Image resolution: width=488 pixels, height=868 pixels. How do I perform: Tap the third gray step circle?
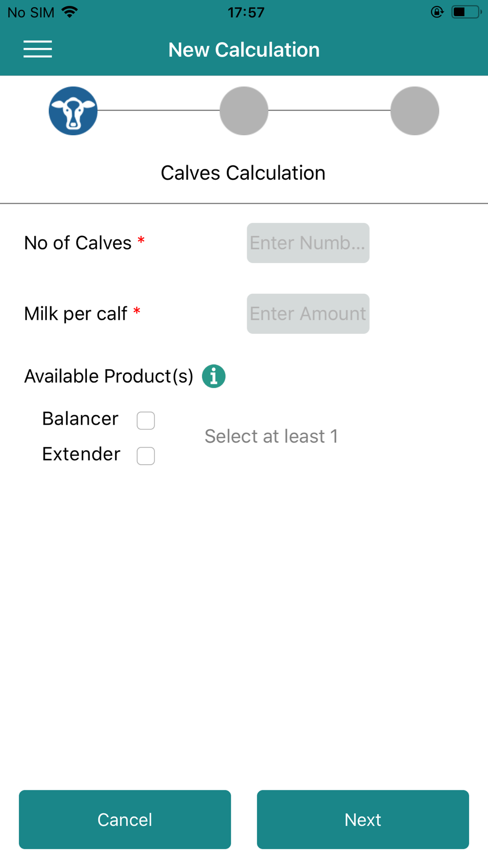pos(415,111)
